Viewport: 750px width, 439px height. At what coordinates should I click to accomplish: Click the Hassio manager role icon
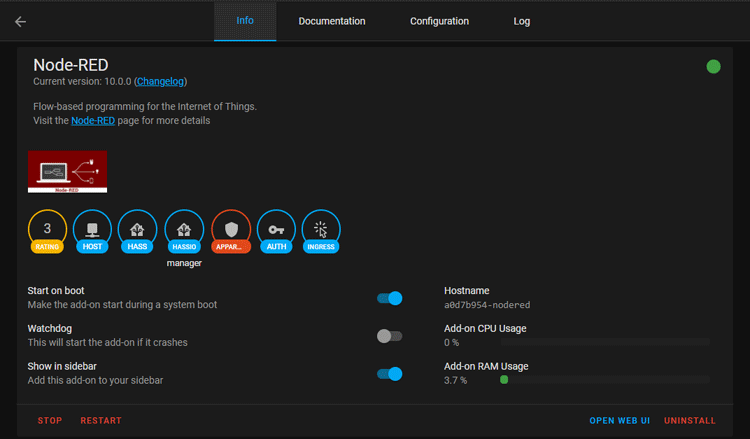[184, 231]
